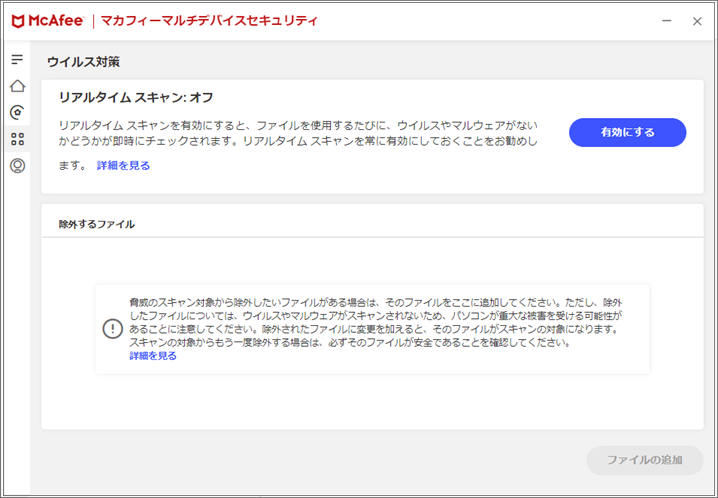Viewport: 718px width, 498px height.
Task: Select the ウイルス対策 heading
Action: point(83,62)
